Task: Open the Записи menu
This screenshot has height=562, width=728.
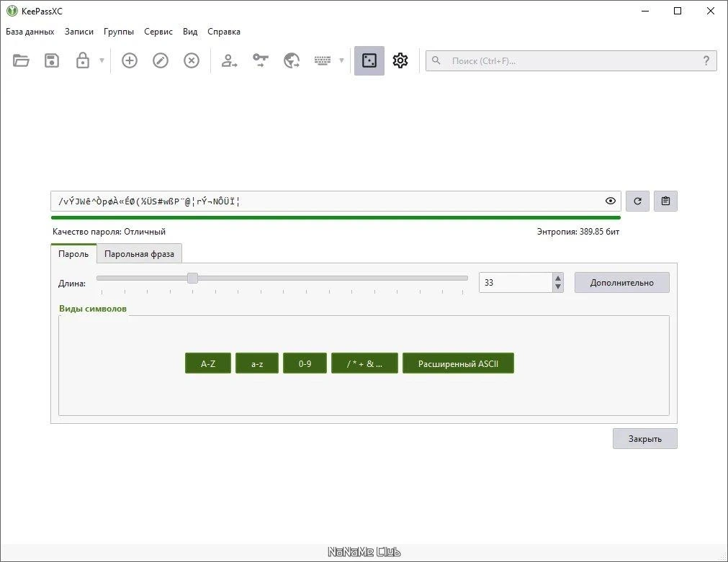Action: 79,32
